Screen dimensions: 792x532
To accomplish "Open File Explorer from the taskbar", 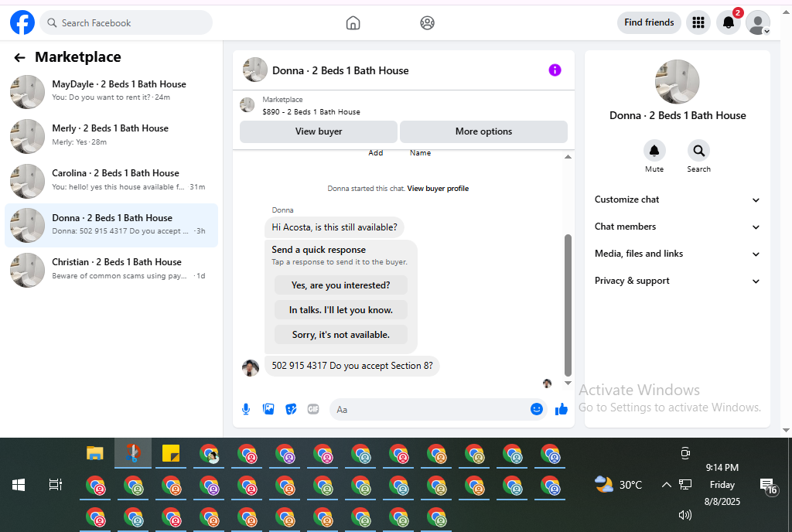I will (94, 454).
